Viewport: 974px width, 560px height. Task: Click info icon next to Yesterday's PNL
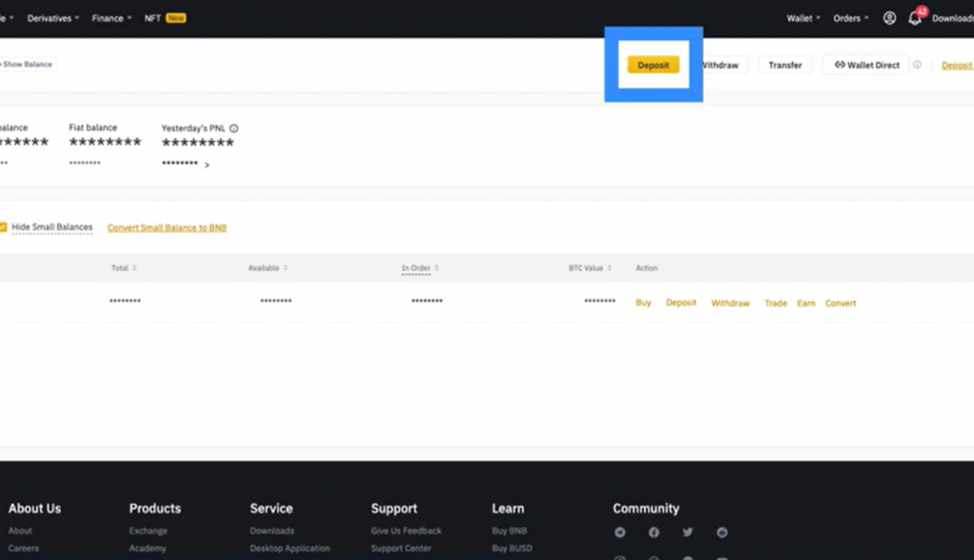coord(234,128)
